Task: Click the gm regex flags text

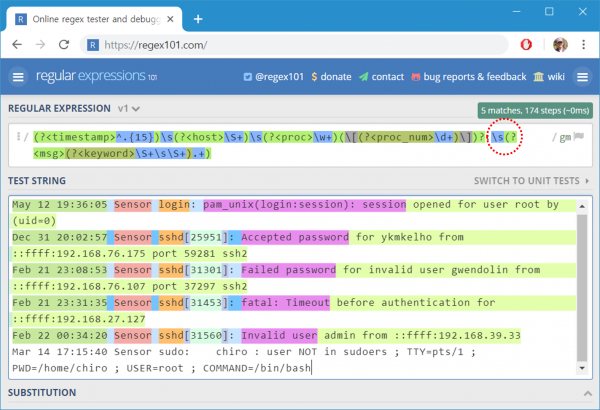Action: (x=564, y=137)
